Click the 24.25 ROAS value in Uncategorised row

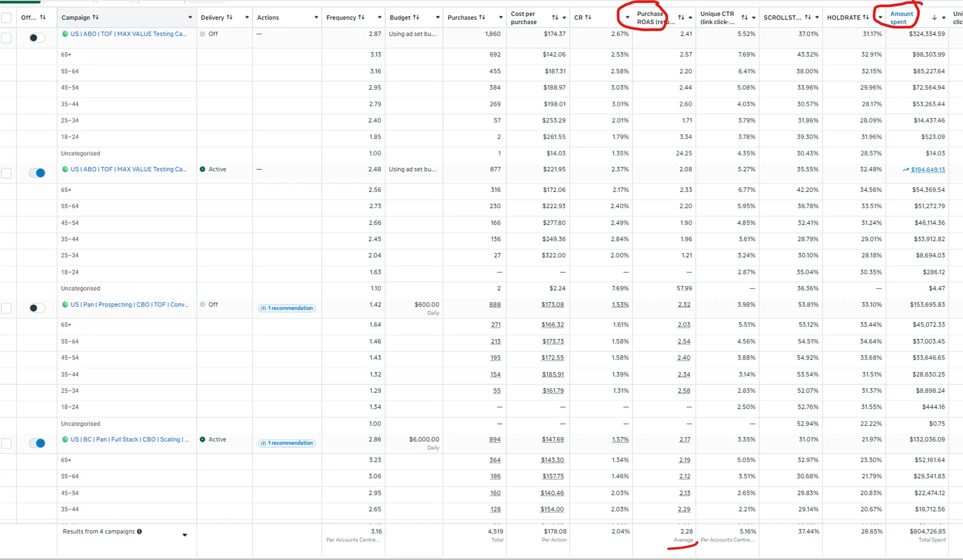[x=684, y=153]
